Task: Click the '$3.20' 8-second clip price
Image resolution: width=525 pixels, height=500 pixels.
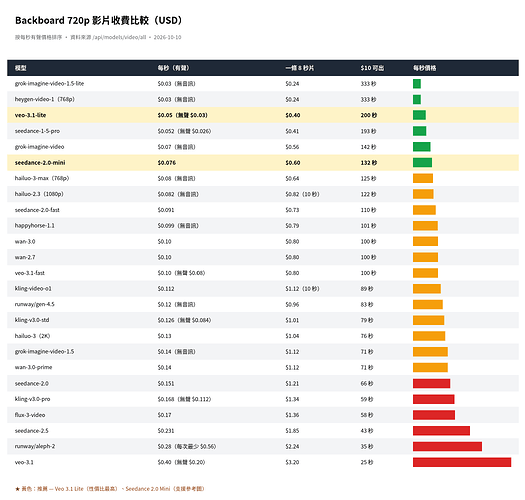Action: coord(292,462)
